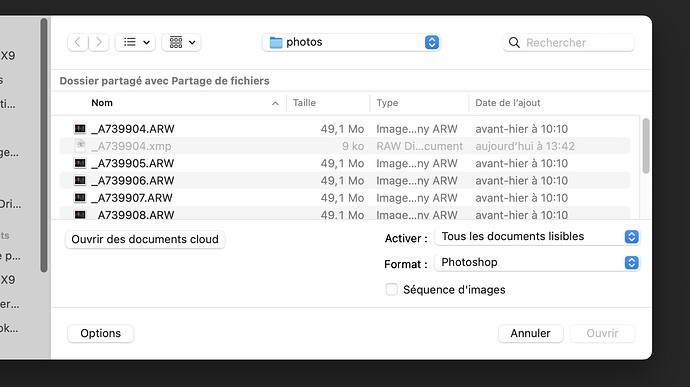Viewport: 690px width, 387px height.
Task: Sort by the Nom column header
Action: [102, 103]
